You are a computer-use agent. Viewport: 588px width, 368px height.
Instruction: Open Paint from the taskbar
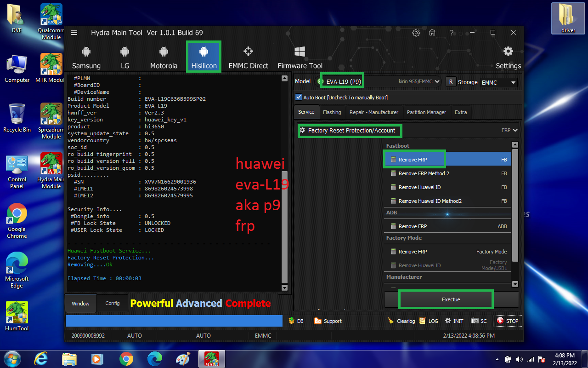click(x=183, y=358)
